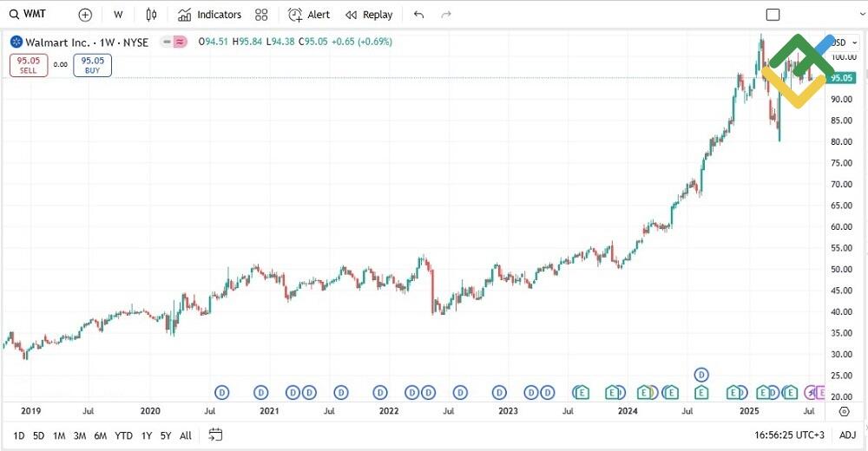The width and height of the screenshot is (868, 451).
Task: Click the compare or add symbol plus icon
Action: [x=85, y=15]
